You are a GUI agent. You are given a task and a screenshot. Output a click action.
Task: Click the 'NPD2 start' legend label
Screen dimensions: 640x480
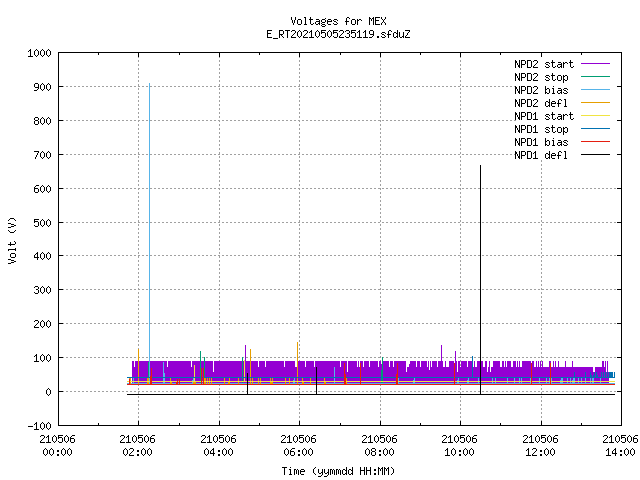[544, 64]
